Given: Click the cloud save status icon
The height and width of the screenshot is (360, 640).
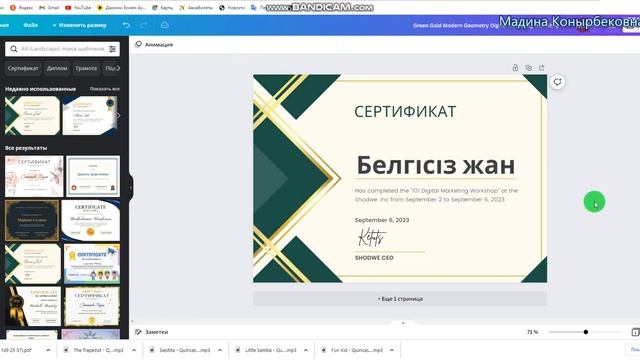Looking at the screenshot, I should point(164,25).
